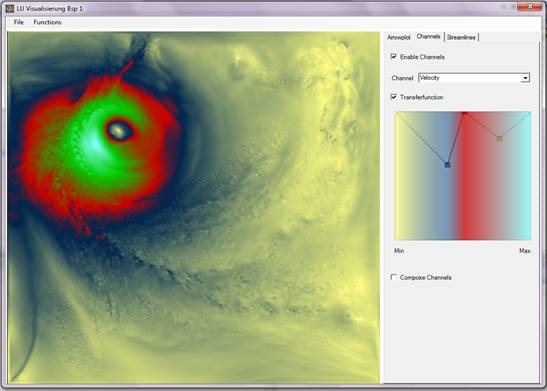Click the application icon in the title bar
Image resolution: width=547 pixels, height=391 pixels.
point(10,8)
